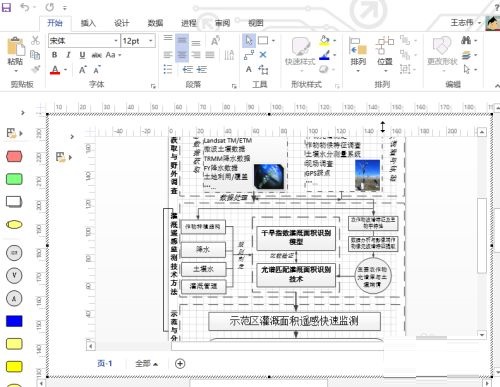Screen dimensions: 500x387
Task: Open the Process (进程) ribbon tab
Action: 189,23
